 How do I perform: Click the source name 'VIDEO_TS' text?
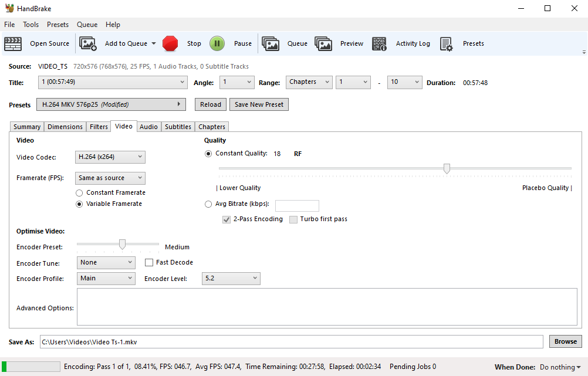pos(52,66)
